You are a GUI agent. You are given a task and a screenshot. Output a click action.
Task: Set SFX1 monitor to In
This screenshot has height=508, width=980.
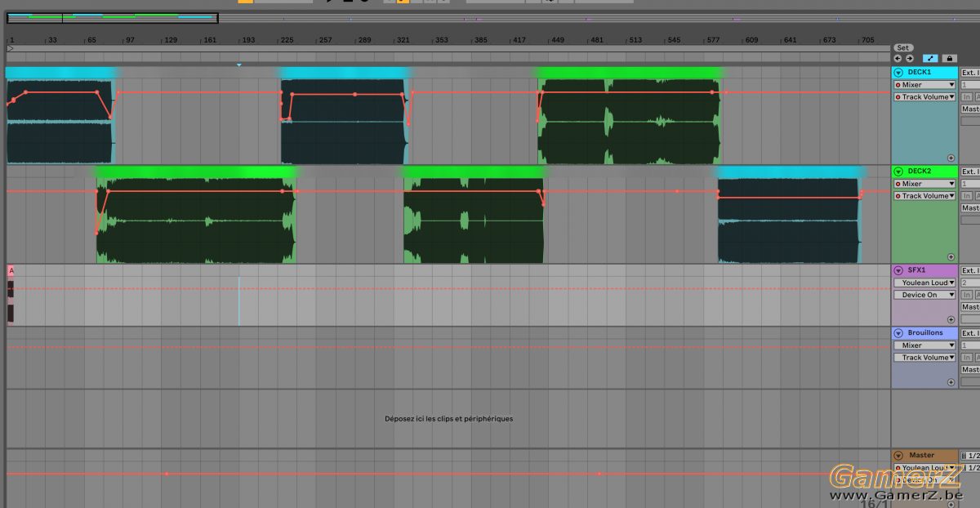[966, 295]
